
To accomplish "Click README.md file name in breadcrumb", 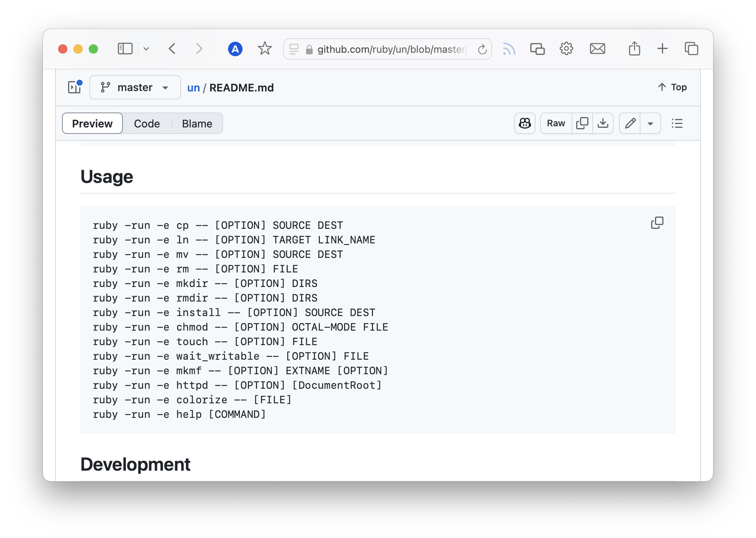I will (x=241, y=88).
